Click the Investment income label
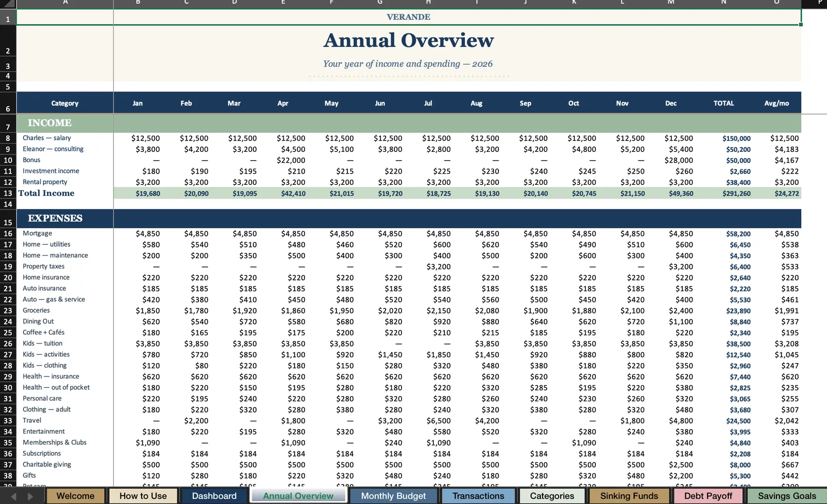 [x=51, y=171]
